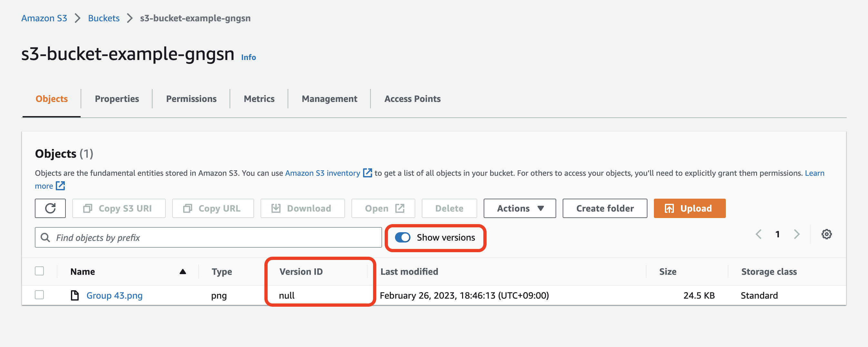This screenshot has width=868, height=347.
Task: Click the 24.5 KB size value
Action: tap(699, 295)
